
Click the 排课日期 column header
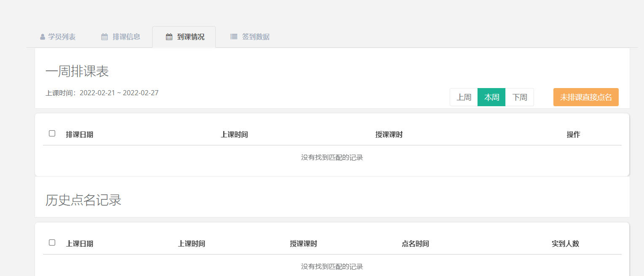pos(80,135)
